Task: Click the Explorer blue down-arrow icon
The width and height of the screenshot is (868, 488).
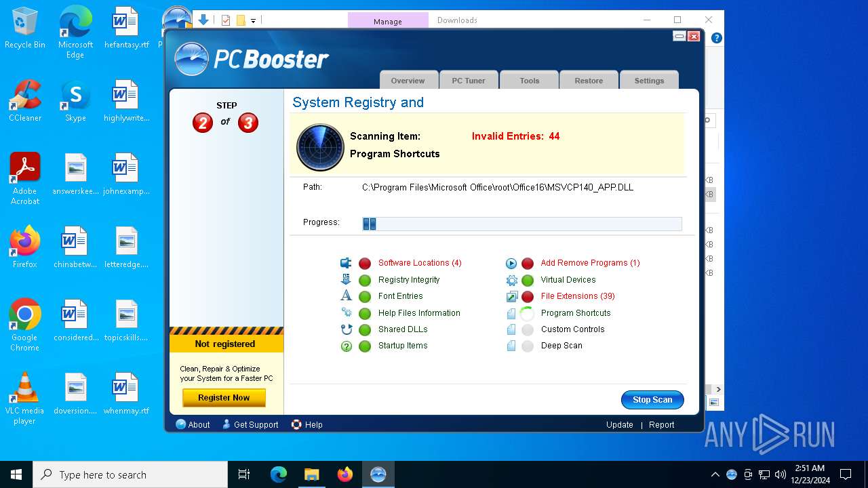Action: click(x=203, y=20)
